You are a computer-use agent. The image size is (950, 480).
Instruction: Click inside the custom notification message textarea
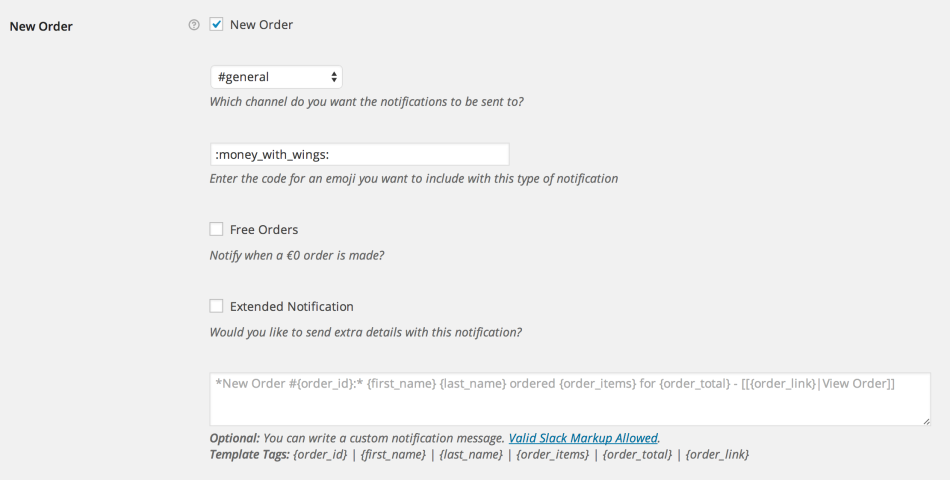569,399
